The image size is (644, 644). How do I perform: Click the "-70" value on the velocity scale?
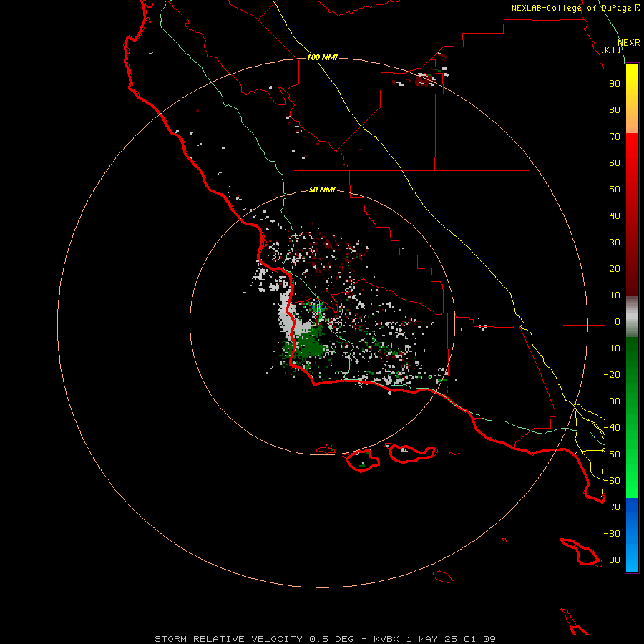(x=612, y=507)
